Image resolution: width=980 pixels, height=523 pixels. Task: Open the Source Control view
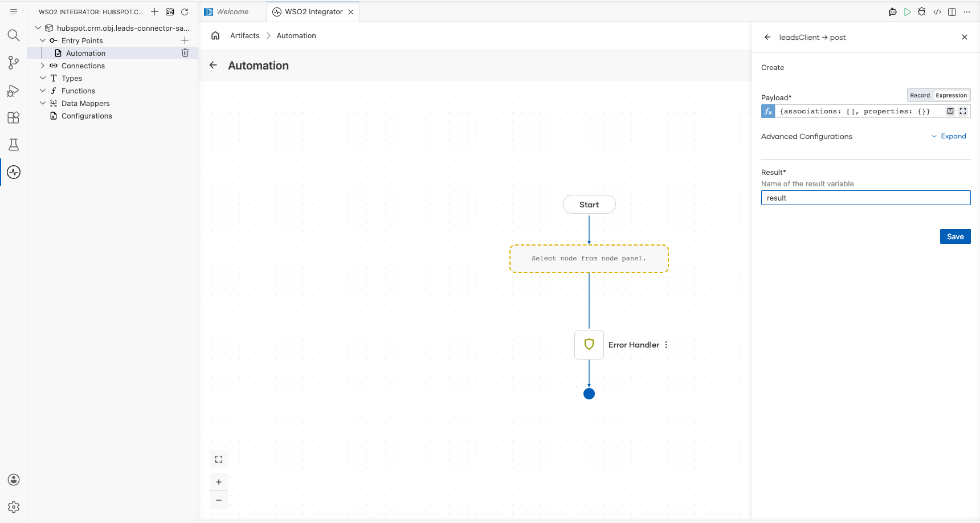click(14, 63)
